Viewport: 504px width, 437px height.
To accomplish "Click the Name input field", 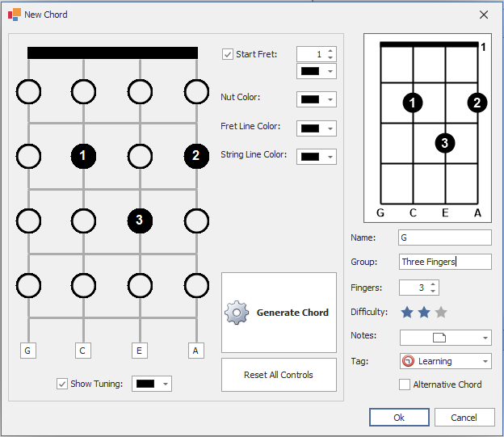I will (x=444, y=237).
